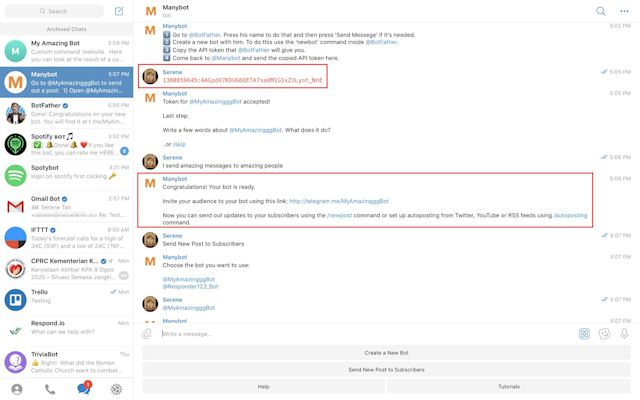
Task: Open the TriviaBot chat
Action: click(x=67, y=362)
